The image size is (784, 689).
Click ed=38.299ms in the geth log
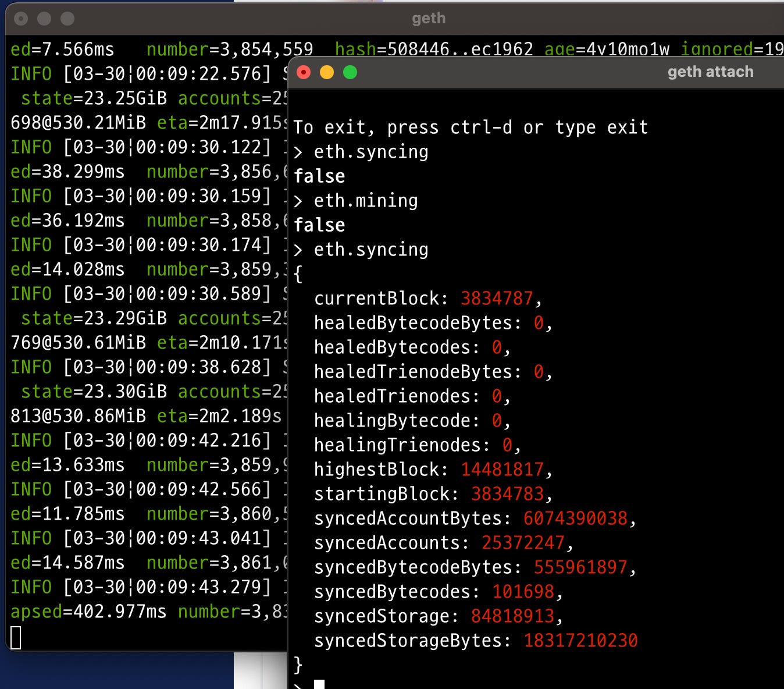tap(67, 172)
